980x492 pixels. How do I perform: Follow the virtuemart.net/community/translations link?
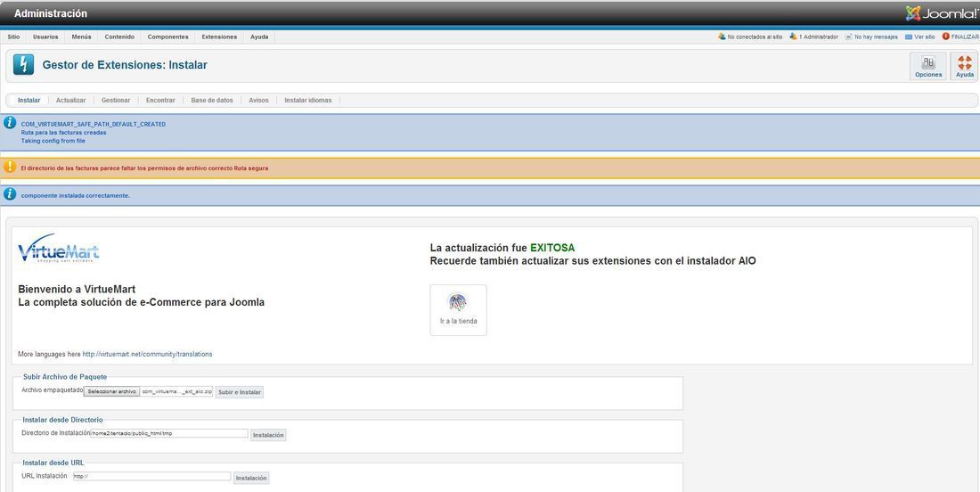(x=148, y=354)
